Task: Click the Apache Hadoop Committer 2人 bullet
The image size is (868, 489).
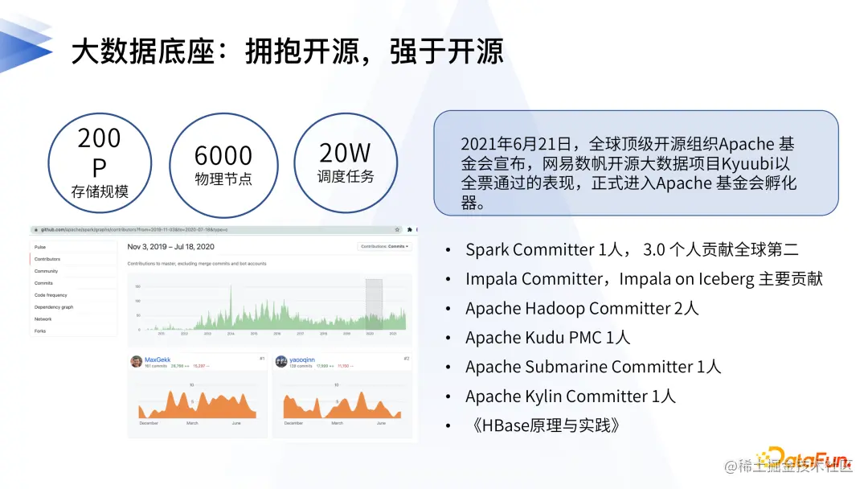Action: tap(582, 309)
